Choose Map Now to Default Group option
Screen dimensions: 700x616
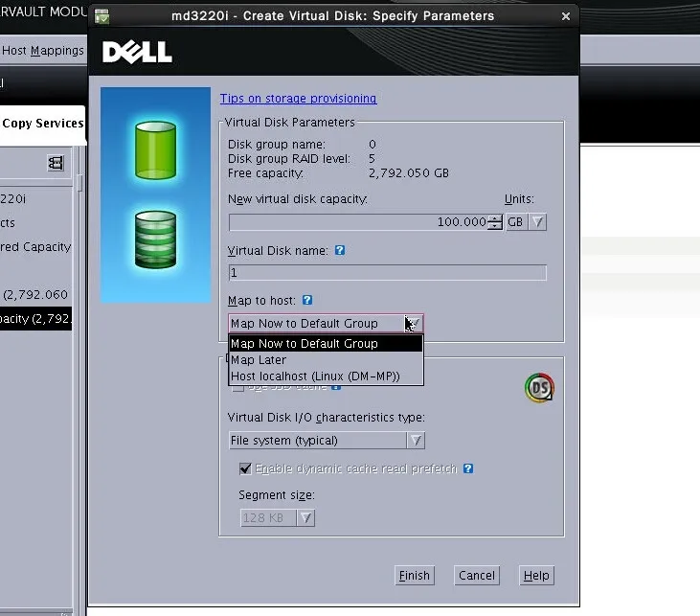[326, 344]
